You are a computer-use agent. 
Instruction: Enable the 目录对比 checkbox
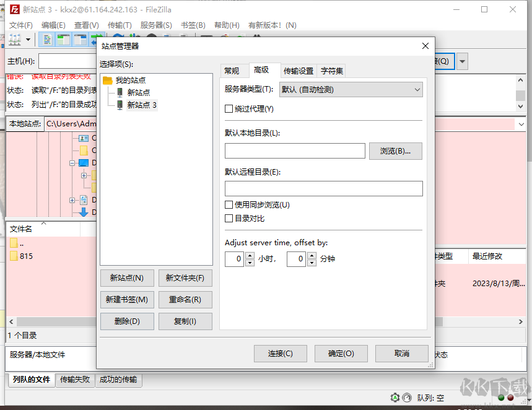pos(229,218)
